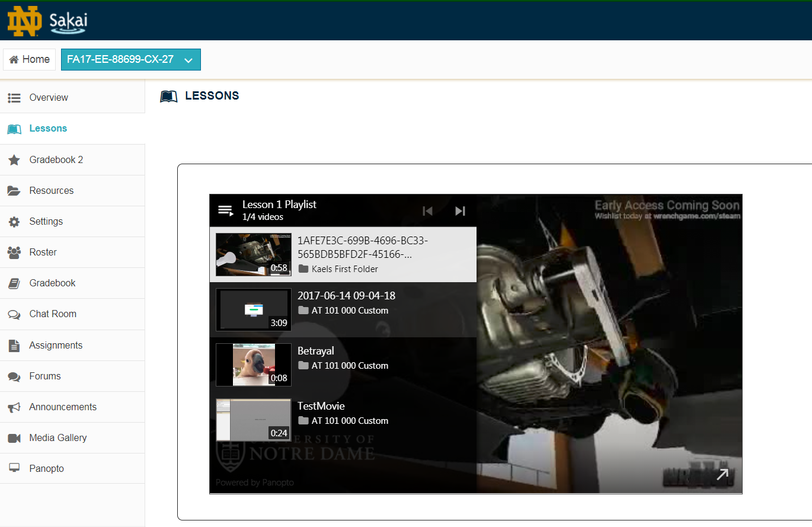Click the Roster people icon
The image size is (812, 527).
pyautogui.click(x=14, y=253)
